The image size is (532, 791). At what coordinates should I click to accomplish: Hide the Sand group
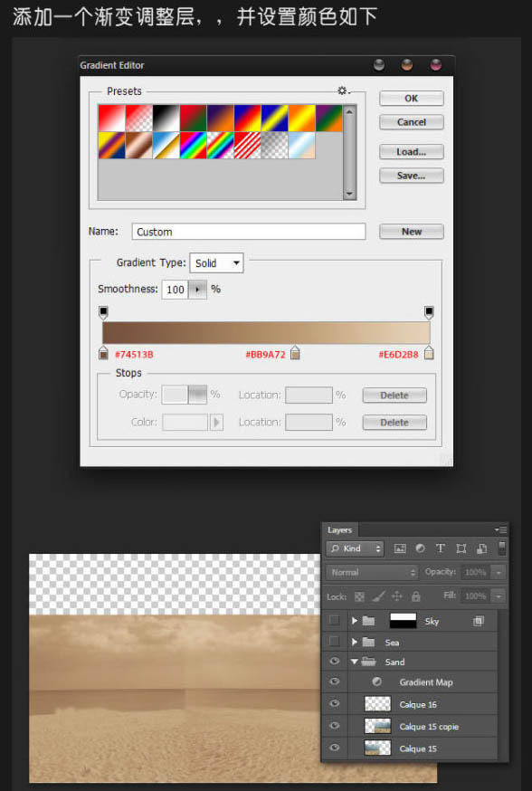click(335, 662)
